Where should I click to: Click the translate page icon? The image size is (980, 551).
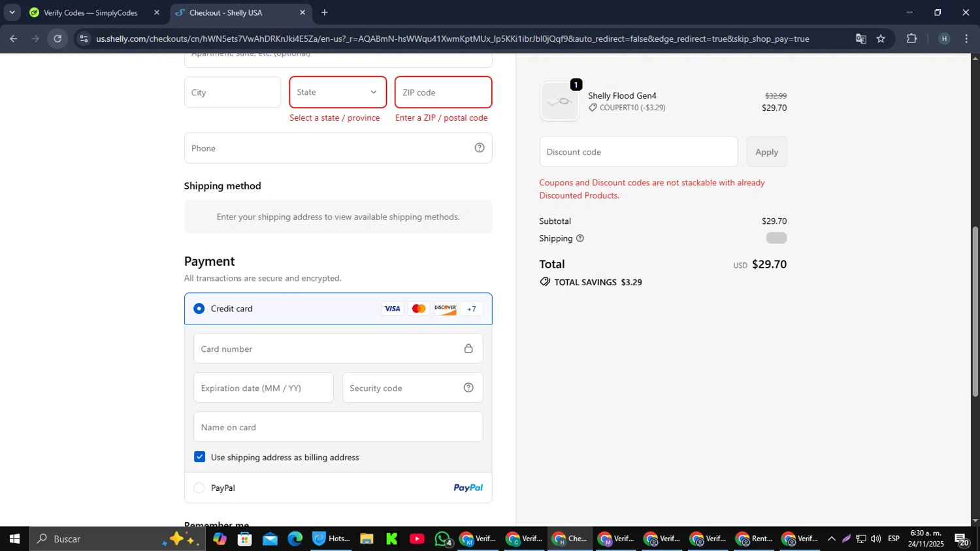coord(861,39)
